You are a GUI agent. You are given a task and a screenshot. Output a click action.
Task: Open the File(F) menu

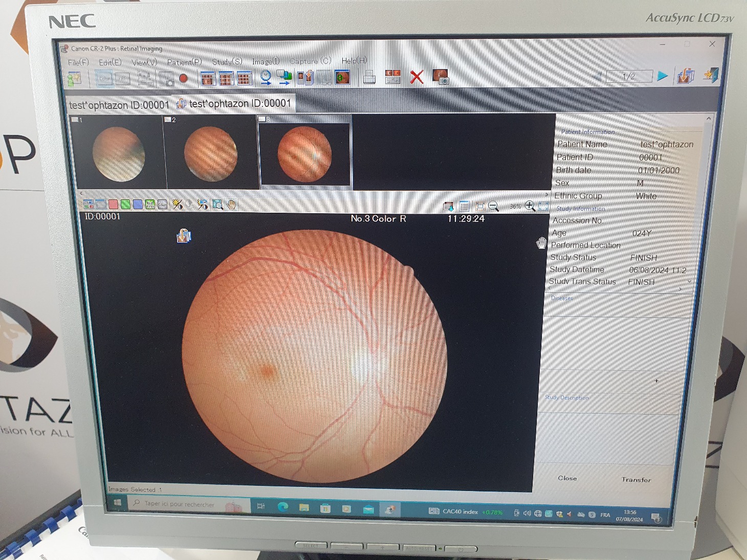tap(78, 62)
